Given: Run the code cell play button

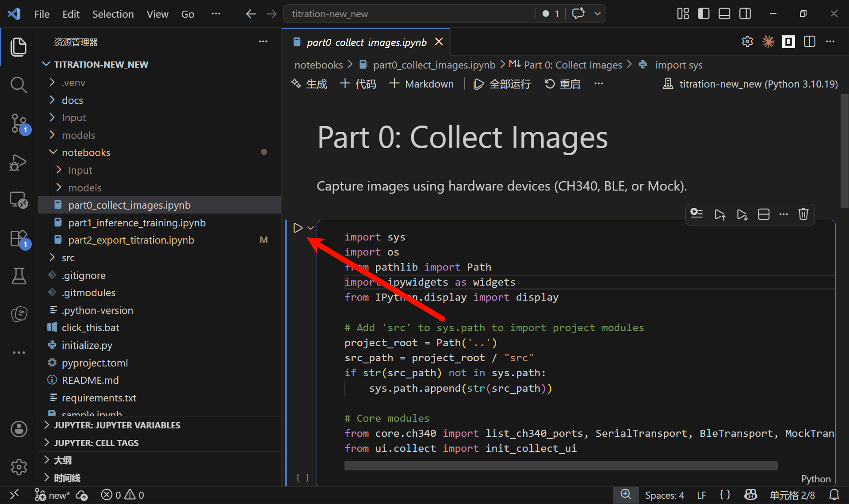Looking at the screenshot, I should tap(298, 228).
